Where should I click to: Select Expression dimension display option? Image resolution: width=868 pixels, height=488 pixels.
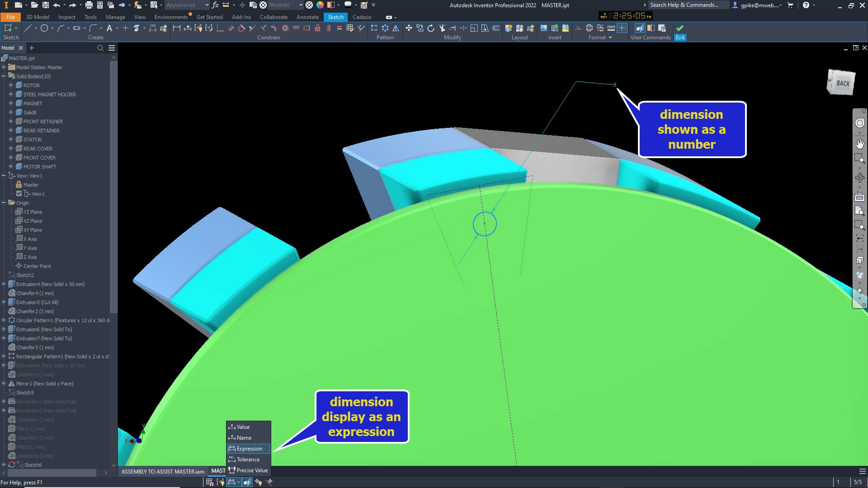(x=249, y=449)
